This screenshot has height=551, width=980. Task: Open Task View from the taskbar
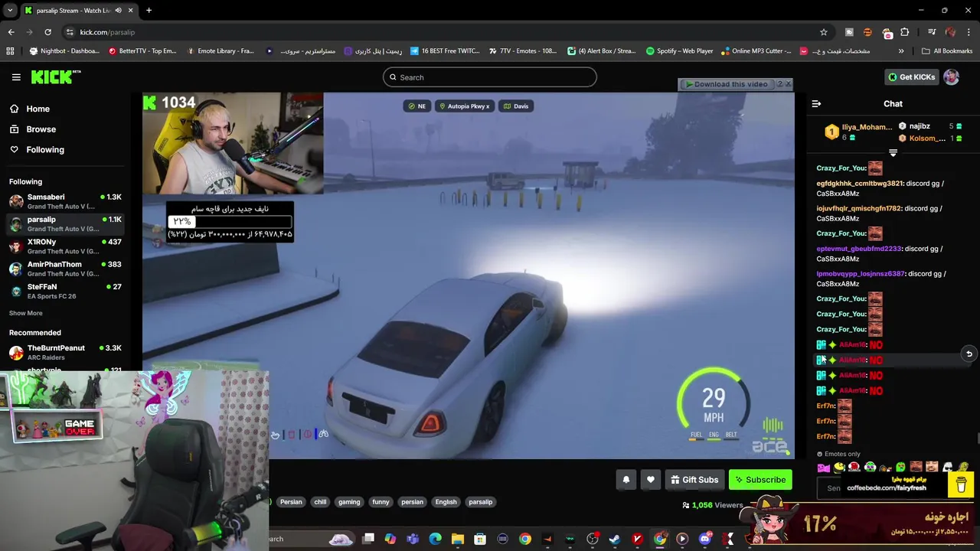point(368,539)
